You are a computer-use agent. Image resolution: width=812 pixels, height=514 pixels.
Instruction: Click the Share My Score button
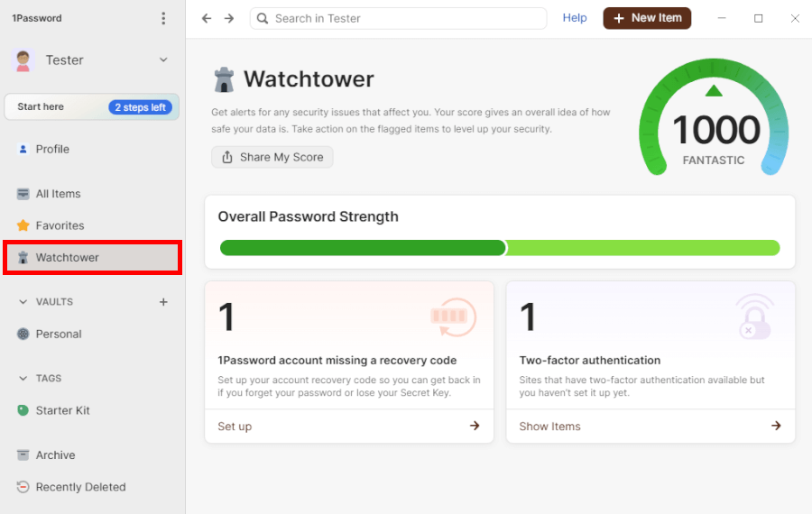coord(272,158)
